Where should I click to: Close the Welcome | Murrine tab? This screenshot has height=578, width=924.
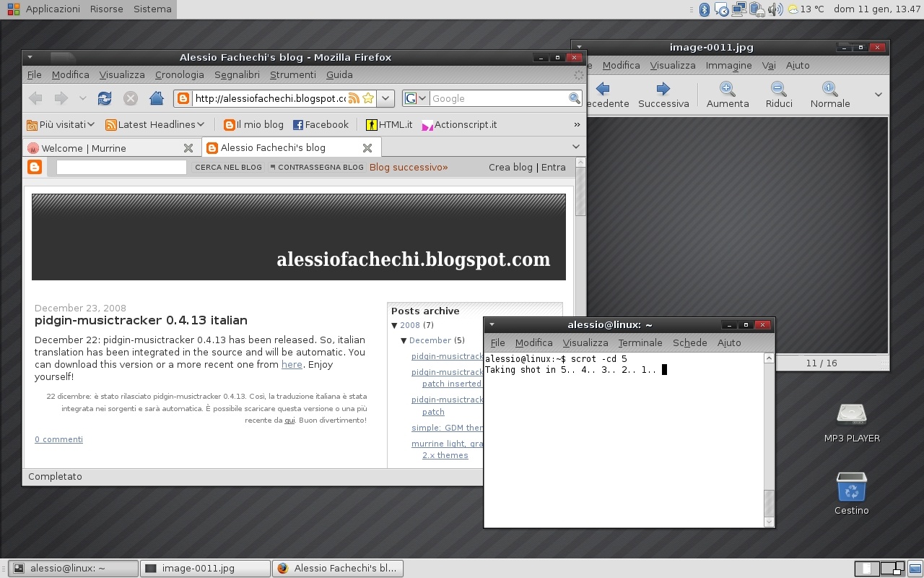tap(188, 148)
